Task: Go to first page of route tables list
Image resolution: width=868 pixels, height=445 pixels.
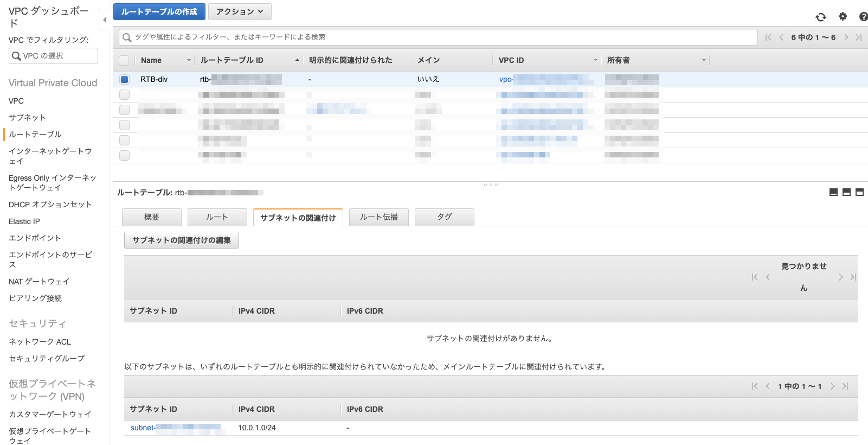Action: (x=768, y=37)
